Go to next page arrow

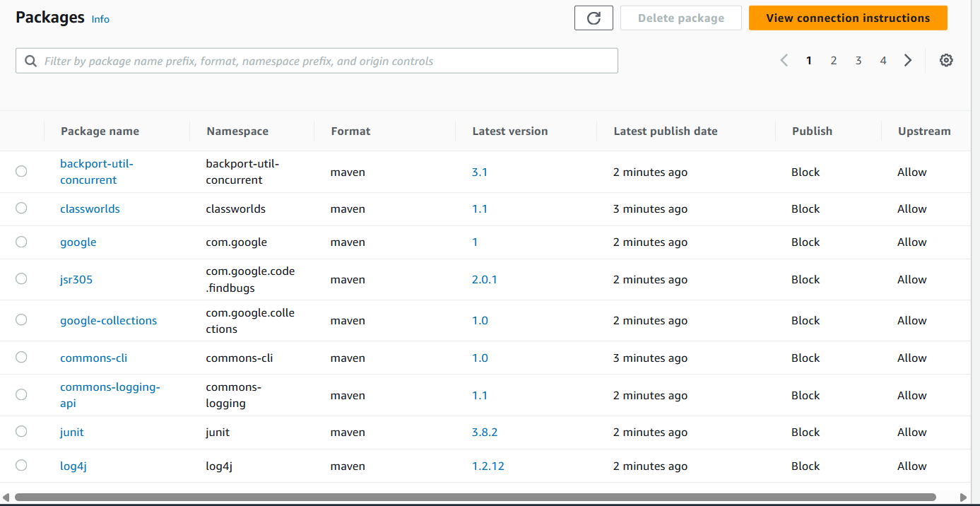pyautogui.click(x=908, y=60)
